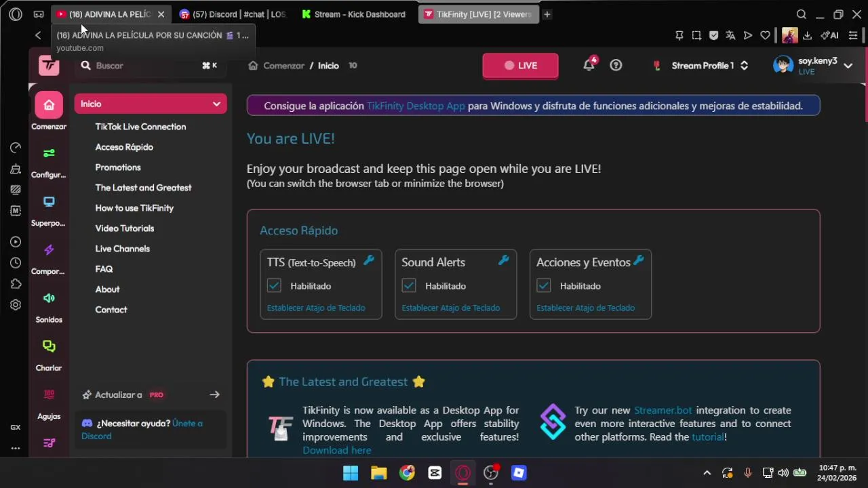Collapse the Inicio menu section

tap(151, 104)
